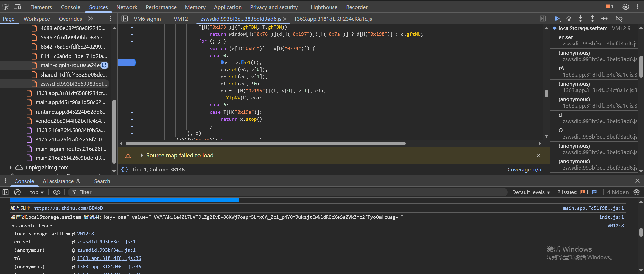Click the code editor horizontal scrollbar

pyautogui.click(x=265, y=143)
